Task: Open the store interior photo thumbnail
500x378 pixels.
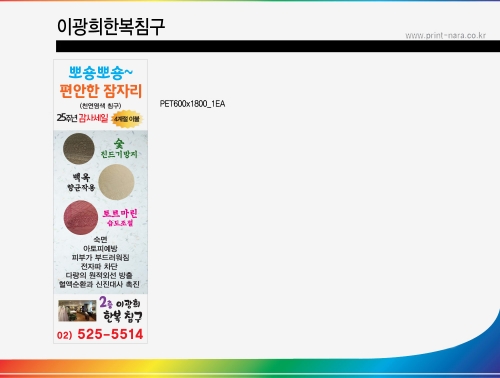Action: coord(77,311)
